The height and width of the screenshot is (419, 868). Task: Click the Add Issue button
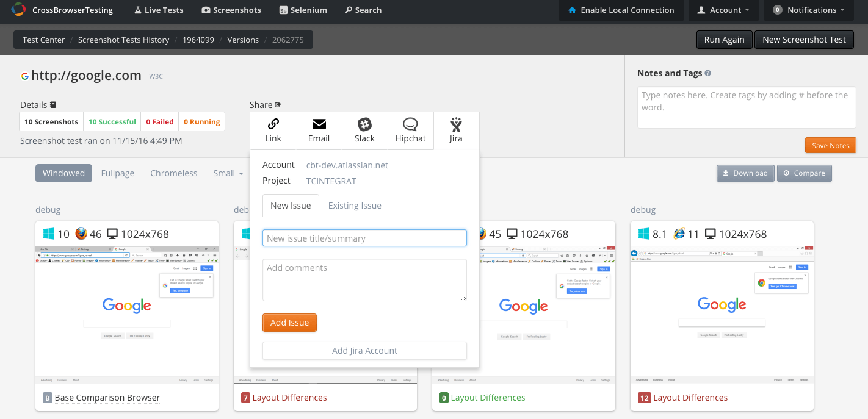290,323
